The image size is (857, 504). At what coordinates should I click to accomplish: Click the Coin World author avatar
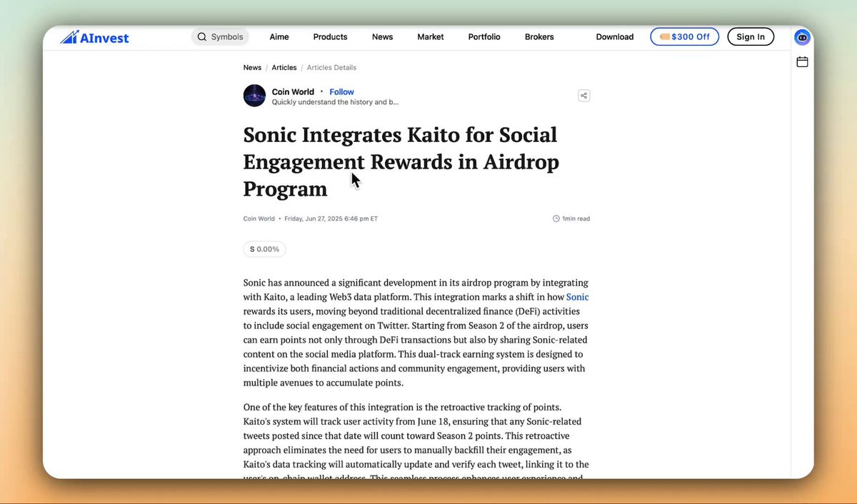pos(254,96)
